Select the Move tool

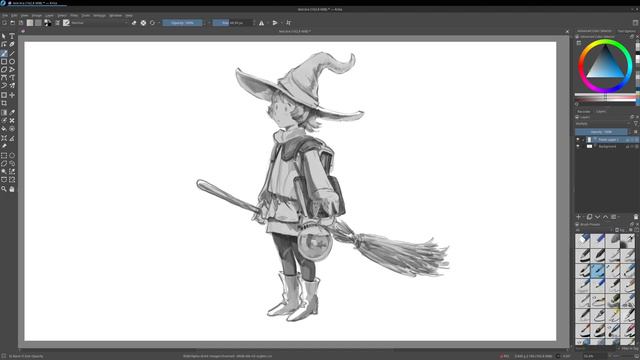click(12, 95)
